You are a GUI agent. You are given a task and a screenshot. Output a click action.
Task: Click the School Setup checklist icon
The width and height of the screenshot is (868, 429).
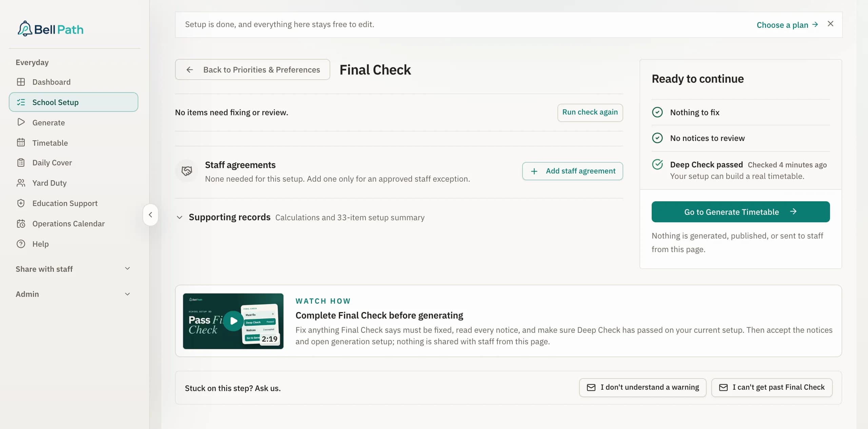(21, 102)
